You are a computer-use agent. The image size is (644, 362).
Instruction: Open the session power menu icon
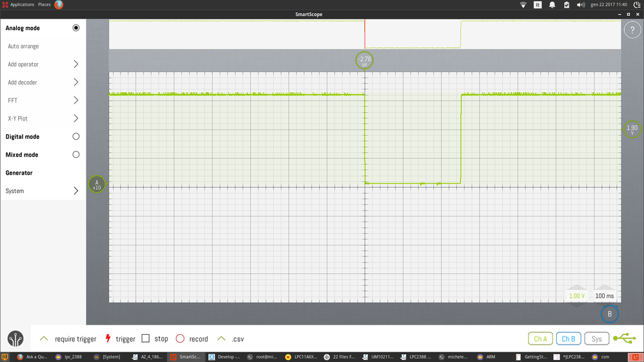[637, 5]
